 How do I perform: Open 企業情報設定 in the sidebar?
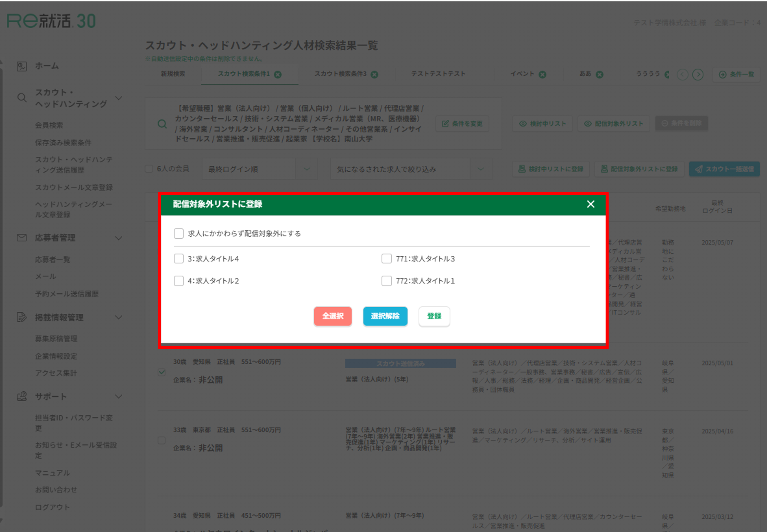56,356
